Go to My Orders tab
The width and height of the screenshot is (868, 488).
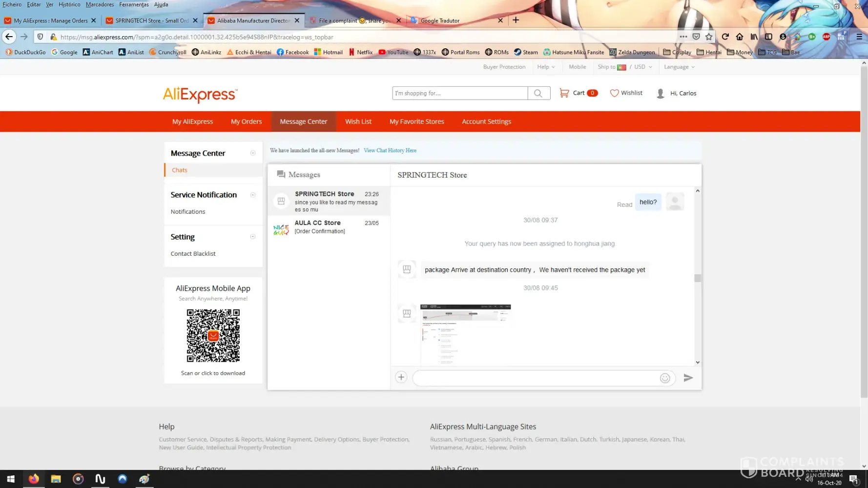[x=246, y=122]
